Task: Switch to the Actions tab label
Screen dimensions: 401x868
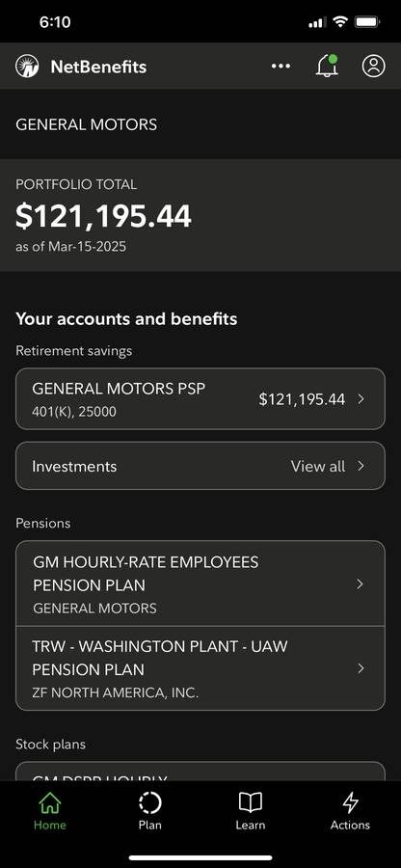Action: (x=350, y=825)
